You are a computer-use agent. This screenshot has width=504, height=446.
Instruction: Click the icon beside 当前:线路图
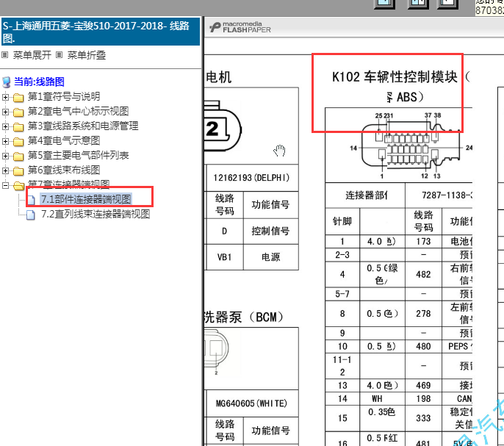pos(6,82)
